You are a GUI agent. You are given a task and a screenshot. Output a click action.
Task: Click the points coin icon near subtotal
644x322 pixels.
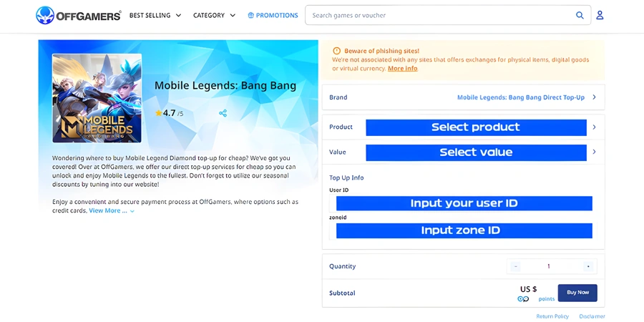[x=523, y=299]
